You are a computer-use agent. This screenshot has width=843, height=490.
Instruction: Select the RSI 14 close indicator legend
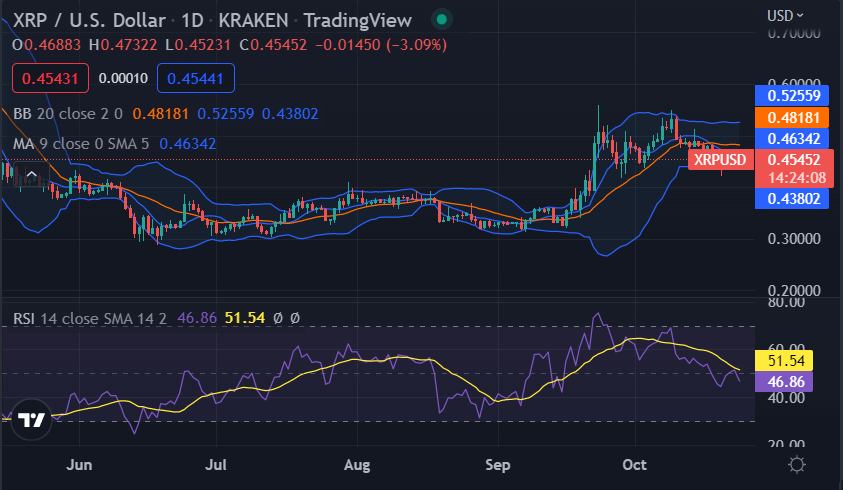[x=89, y=318]
